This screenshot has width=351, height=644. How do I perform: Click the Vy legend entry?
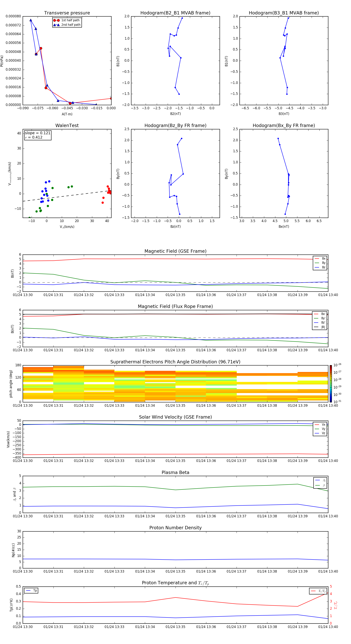320,429
